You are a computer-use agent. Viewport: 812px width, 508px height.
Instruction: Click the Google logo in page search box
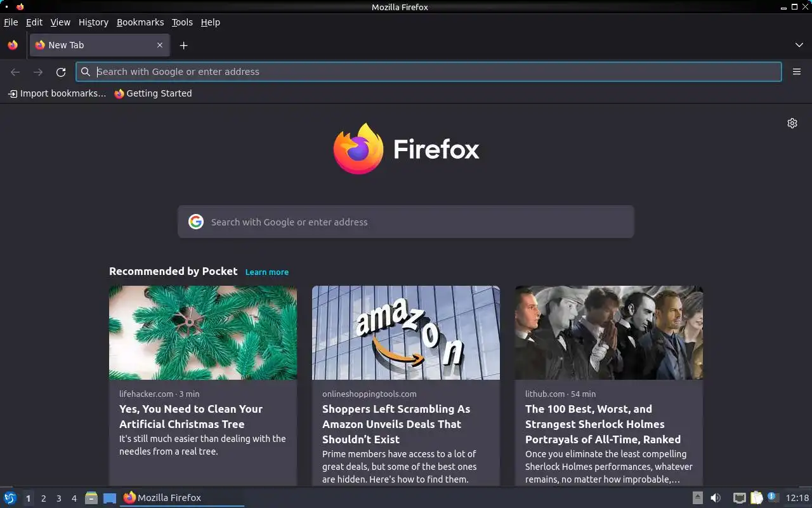tap(196, 222)
